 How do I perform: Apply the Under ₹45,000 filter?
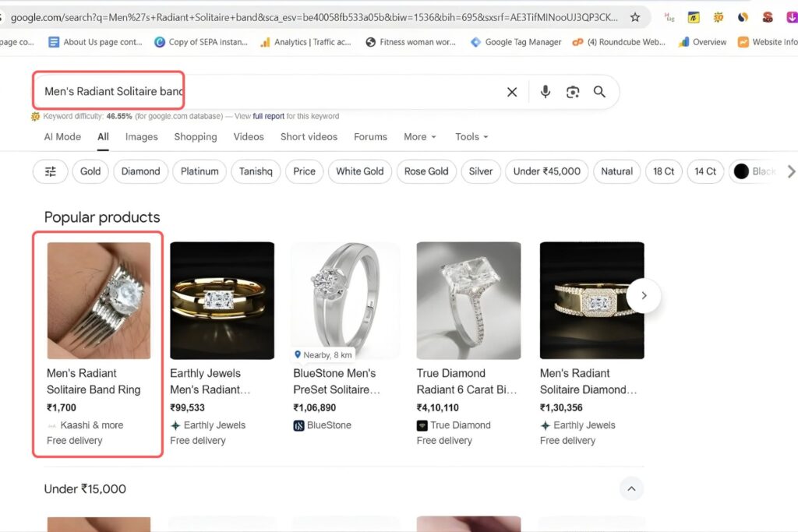tap(546, 171)
